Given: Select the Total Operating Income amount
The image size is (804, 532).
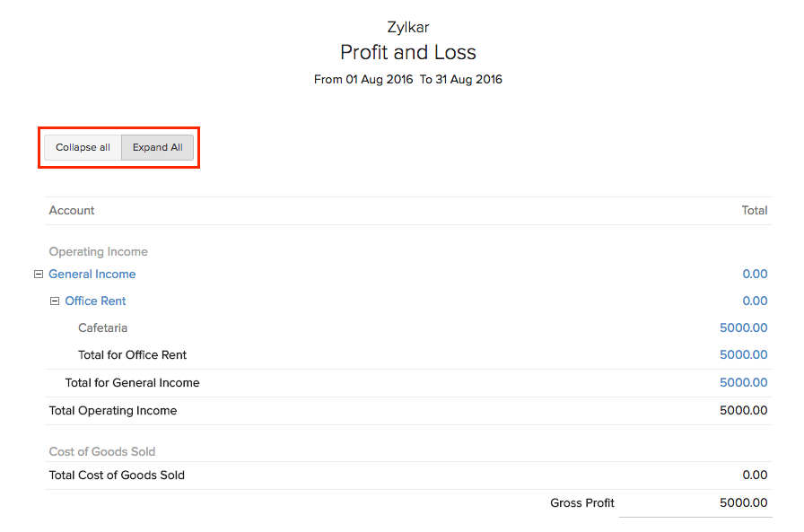Looking at the screenshot, I should (x=743, y=411).
